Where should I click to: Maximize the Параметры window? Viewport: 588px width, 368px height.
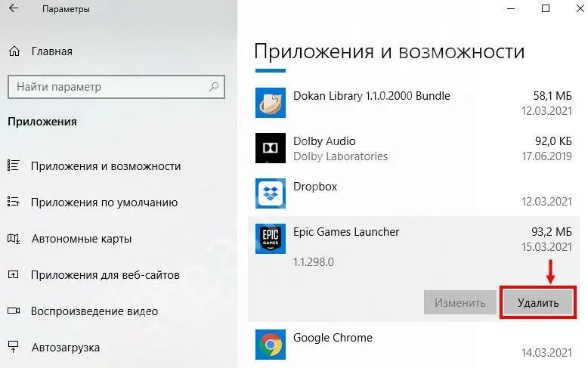pos(546,8)
